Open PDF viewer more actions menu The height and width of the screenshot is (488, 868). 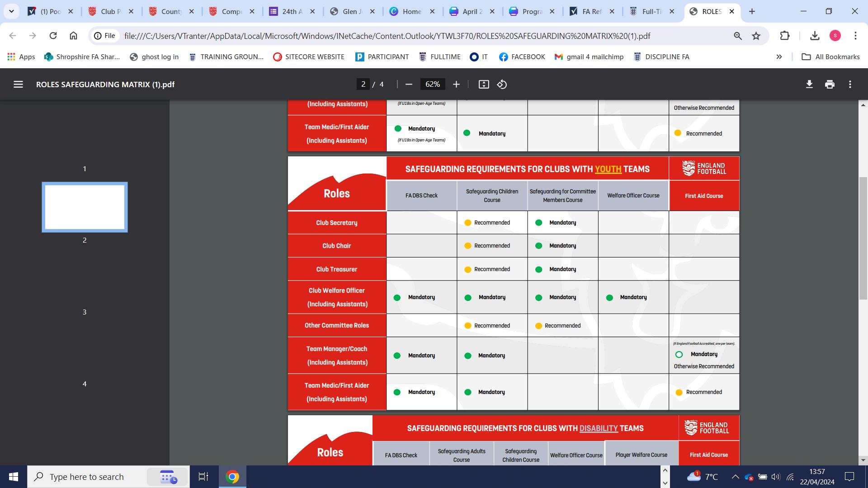click(x=850, y=84)
